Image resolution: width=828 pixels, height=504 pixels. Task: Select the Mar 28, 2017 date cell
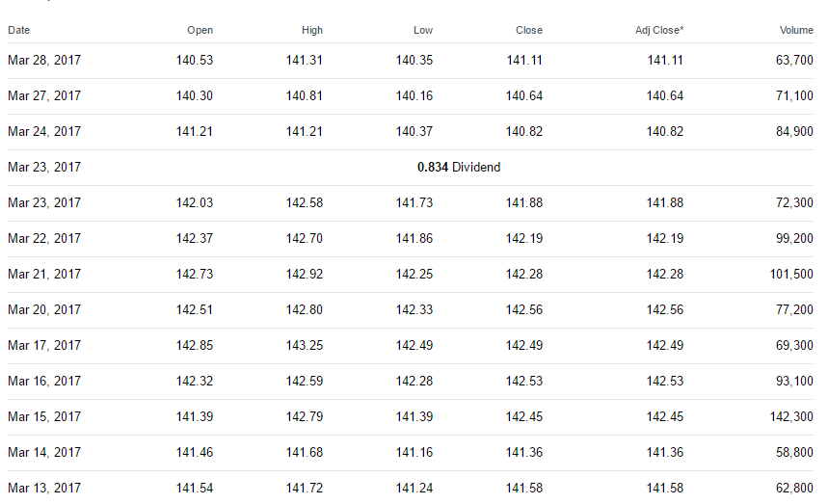pyautogui.click(x=44, y=60)
